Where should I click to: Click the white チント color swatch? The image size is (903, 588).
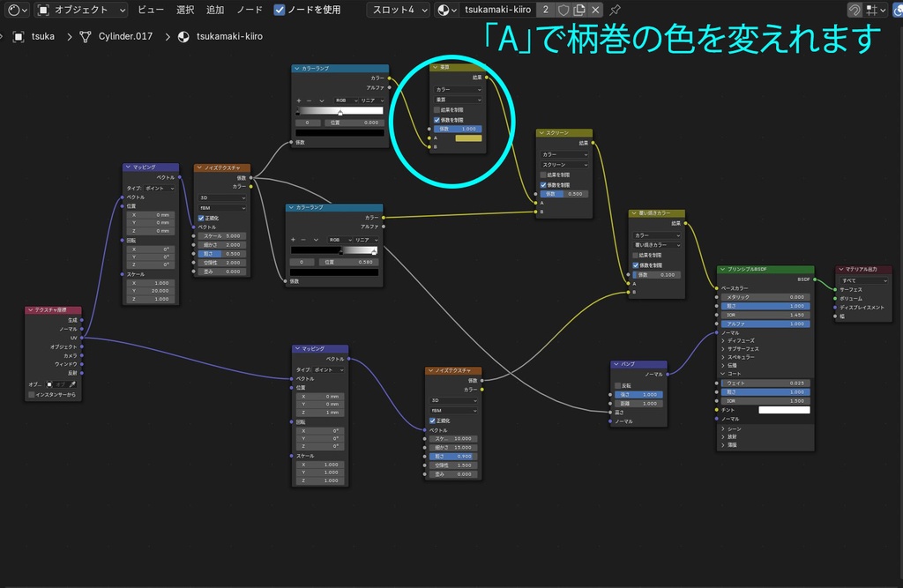[x=784, y=410]
